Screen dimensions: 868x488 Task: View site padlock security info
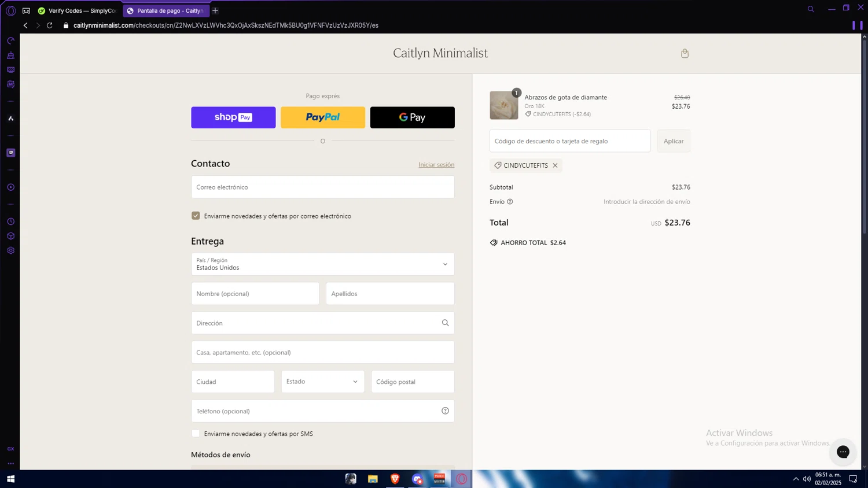point(66,25)
